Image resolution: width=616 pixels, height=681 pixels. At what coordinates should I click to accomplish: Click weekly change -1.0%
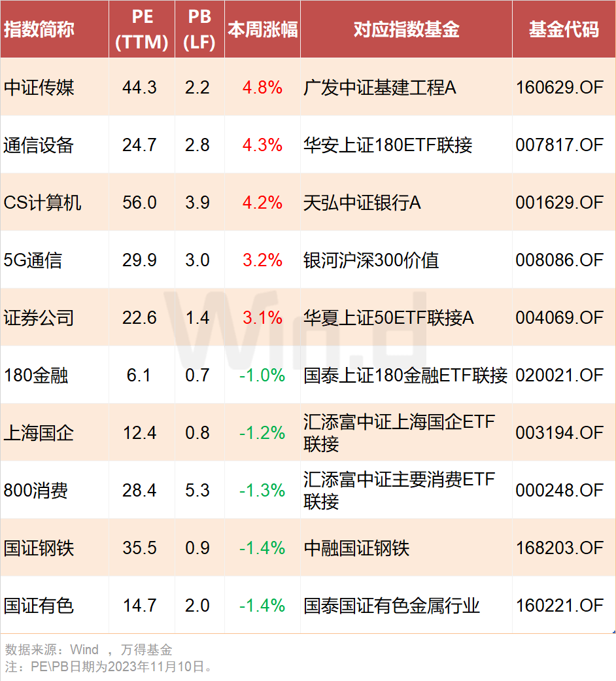(262, 375)
